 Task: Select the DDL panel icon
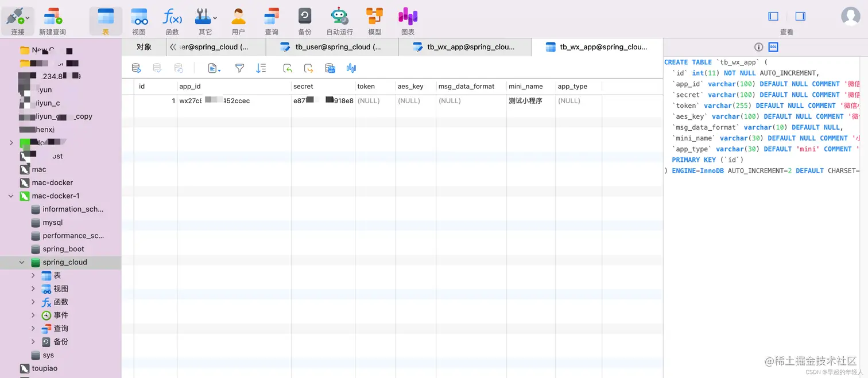pyautogui.click(x=773, y=47)
